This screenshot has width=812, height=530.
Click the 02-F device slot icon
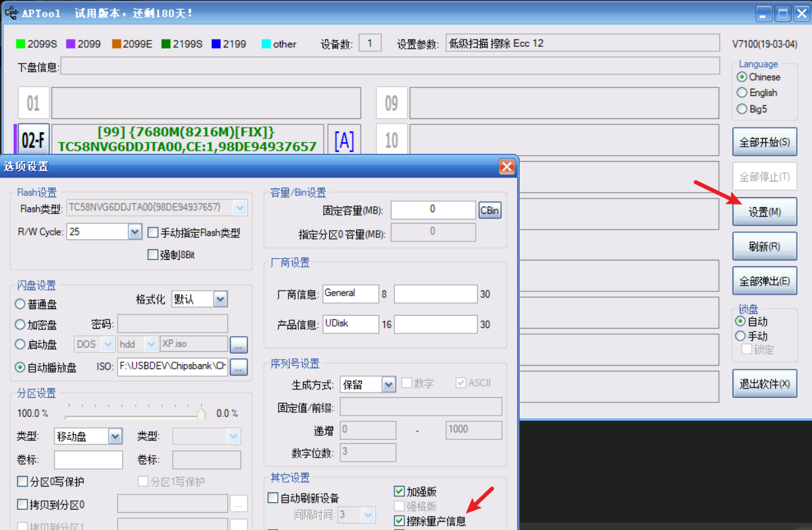coord(33,140)
